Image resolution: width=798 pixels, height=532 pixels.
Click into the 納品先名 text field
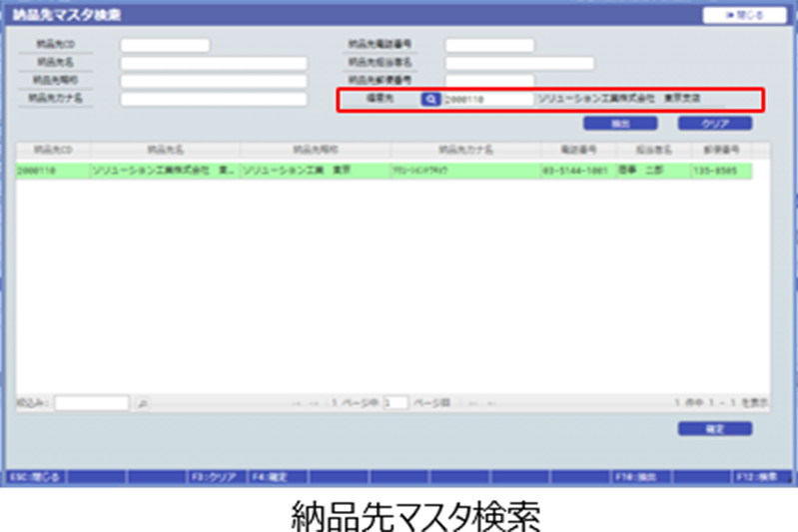pyautogui.click(x=213, y=63)
